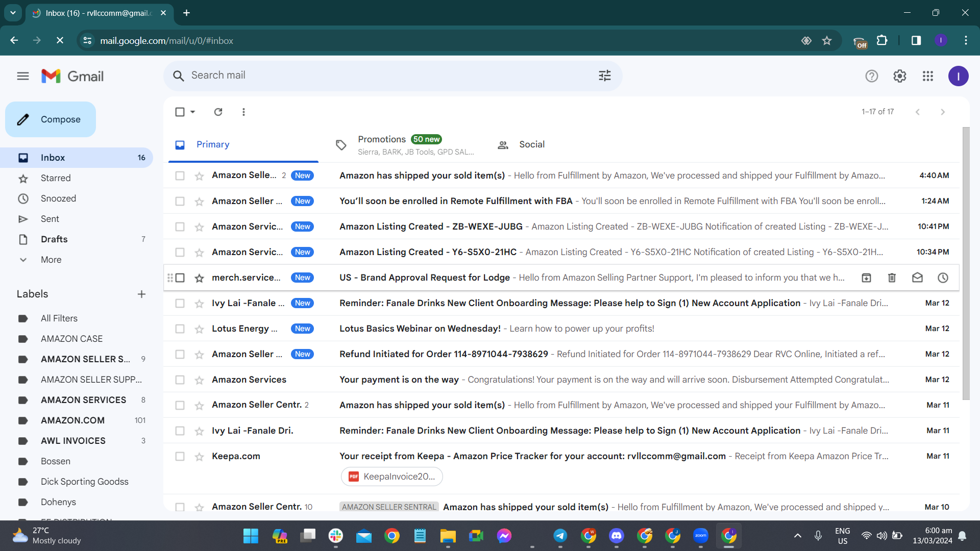Refresh the inbox
This screenshot has height=551, width=980.
pos(218,112)
